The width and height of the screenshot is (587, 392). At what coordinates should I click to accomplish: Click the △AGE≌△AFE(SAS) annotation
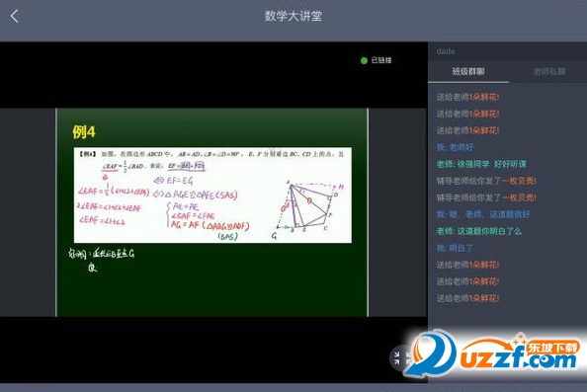[x=196, y=195]
